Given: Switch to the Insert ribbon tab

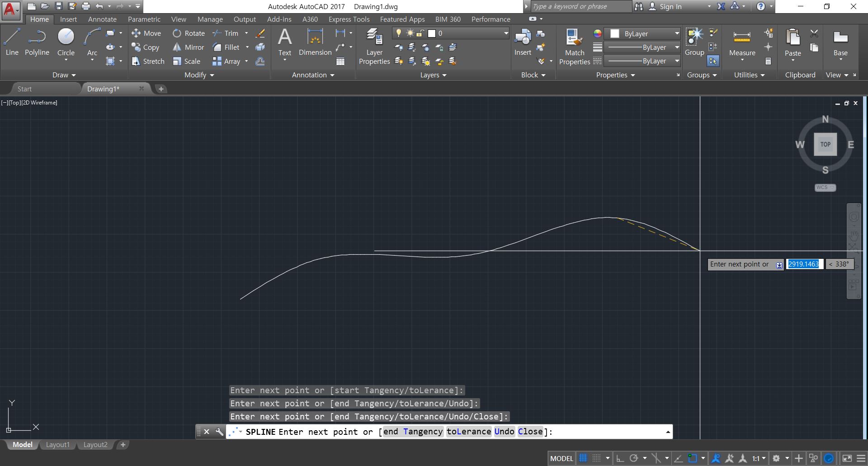Looking at the screenshot, I should point(68,19).
